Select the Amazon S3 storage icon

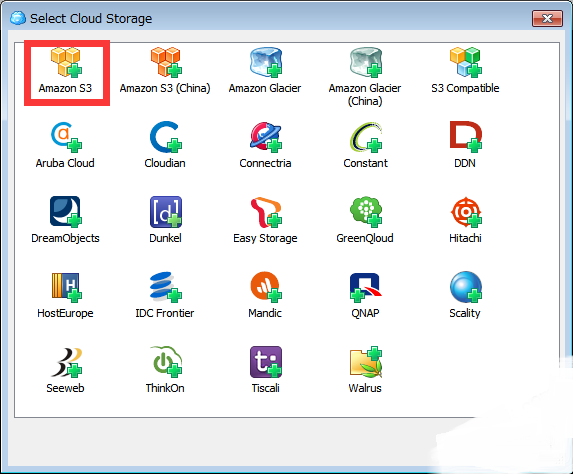point(66,62)
